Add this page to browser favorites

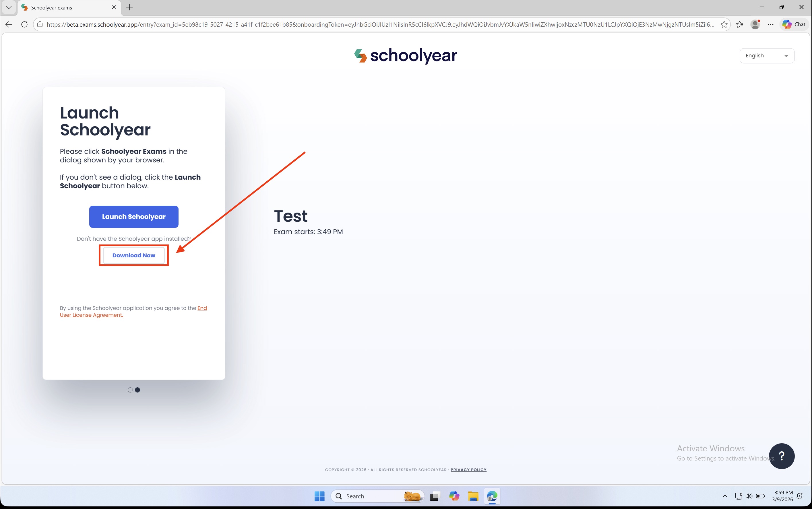coord(724,25)
